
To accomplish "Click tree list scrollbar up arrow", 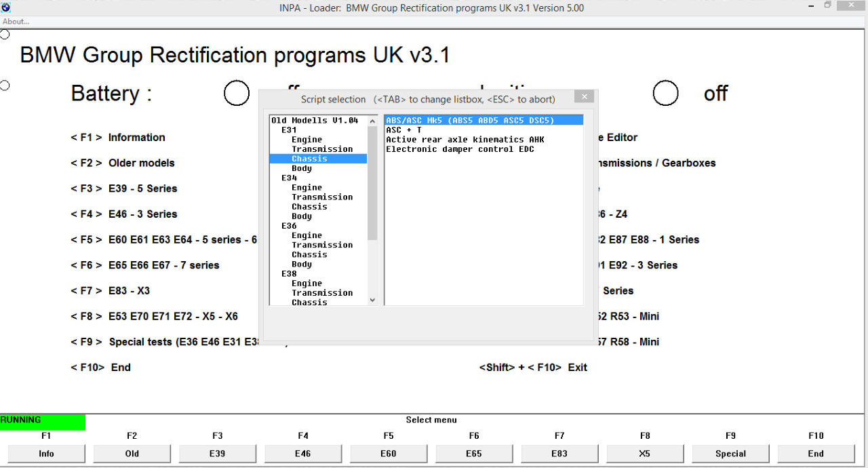I will coord(372,120).
